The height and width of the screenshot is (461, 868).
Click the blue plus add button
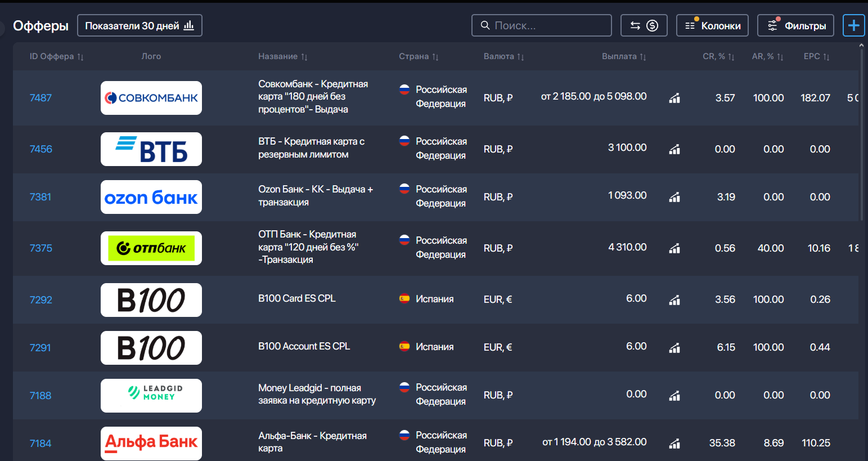(x=853, y=25)
